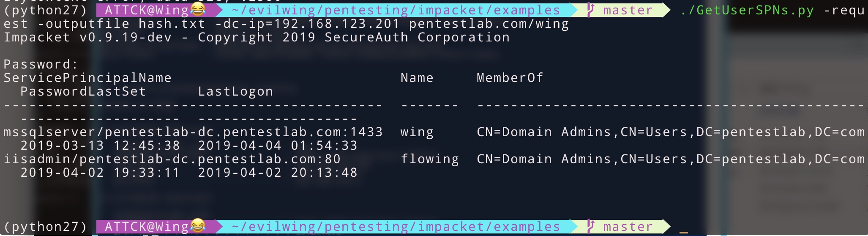Click the bottom prompt's ATTCK@Wing segment
Viewport: 868px width, 236px height.
(x=146, y=227)
